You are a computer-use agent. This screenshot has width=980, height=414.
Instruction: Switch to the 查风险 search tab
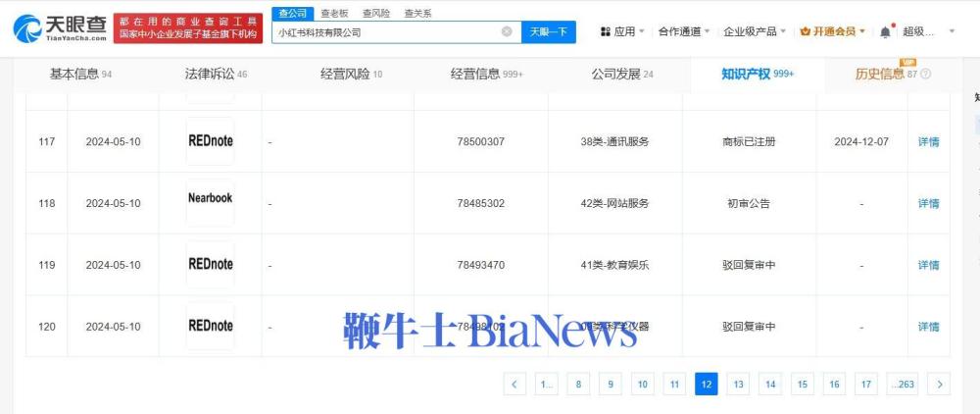[375, 13]
